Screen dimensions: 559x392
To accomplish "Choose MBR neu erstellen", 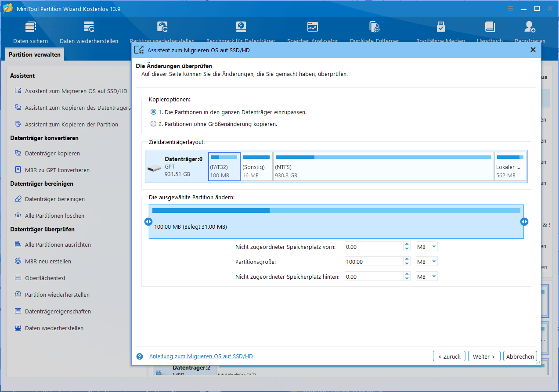I will [43, 261].
